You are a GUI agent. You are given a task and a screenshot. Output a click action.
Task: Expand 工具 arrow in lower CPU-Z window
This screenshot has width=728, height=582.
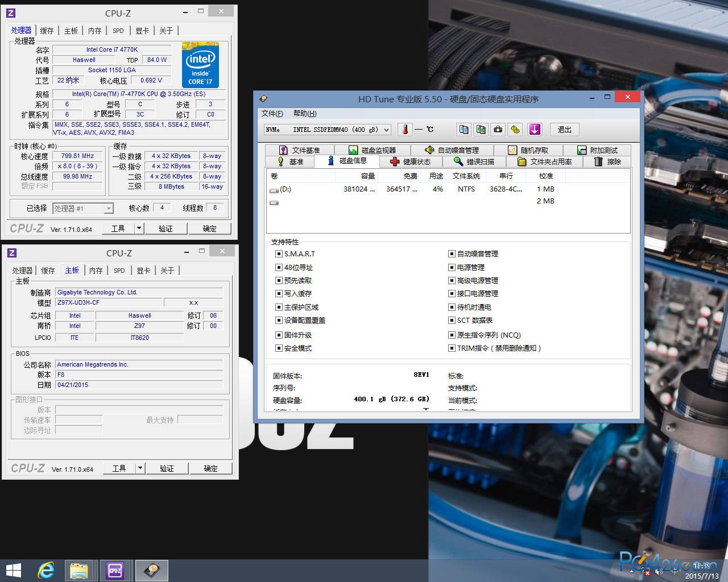pos(140,468)
